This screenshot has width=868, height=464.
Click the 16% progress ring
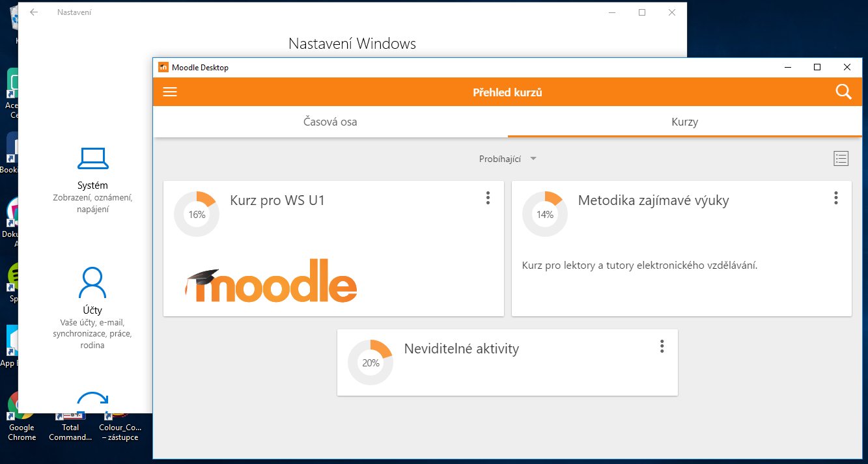coord(197,214)
